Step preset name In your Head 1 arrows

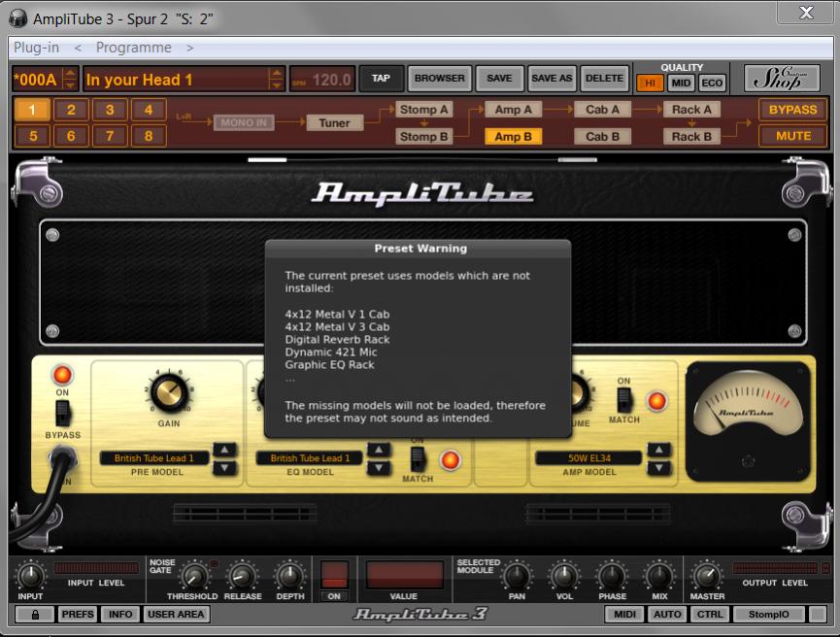coord(276,80)
